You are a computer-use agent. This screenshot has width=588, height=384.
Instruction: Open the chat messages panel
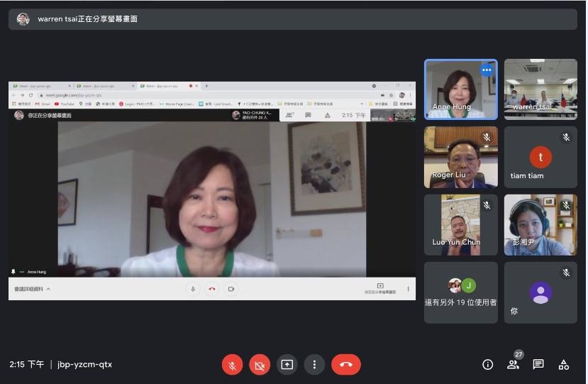(x=538, y=364)
